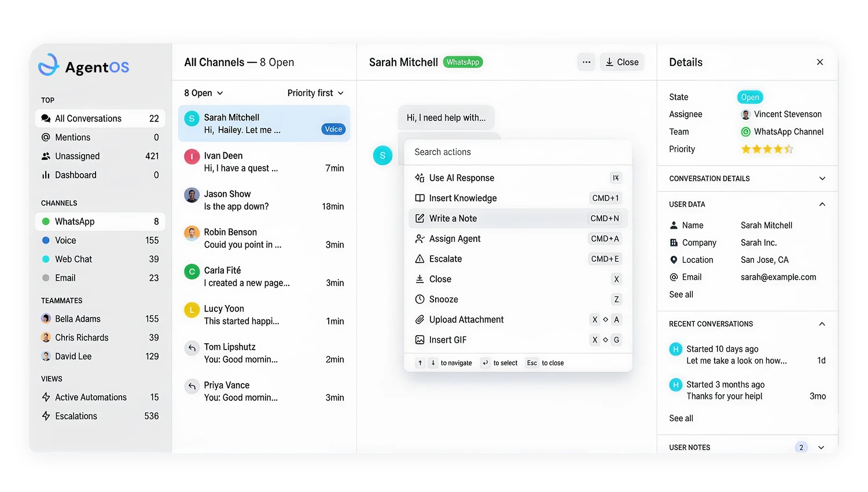Click the AgentOS logo icon
The image size is (868, 492).
tap(49, 65)
